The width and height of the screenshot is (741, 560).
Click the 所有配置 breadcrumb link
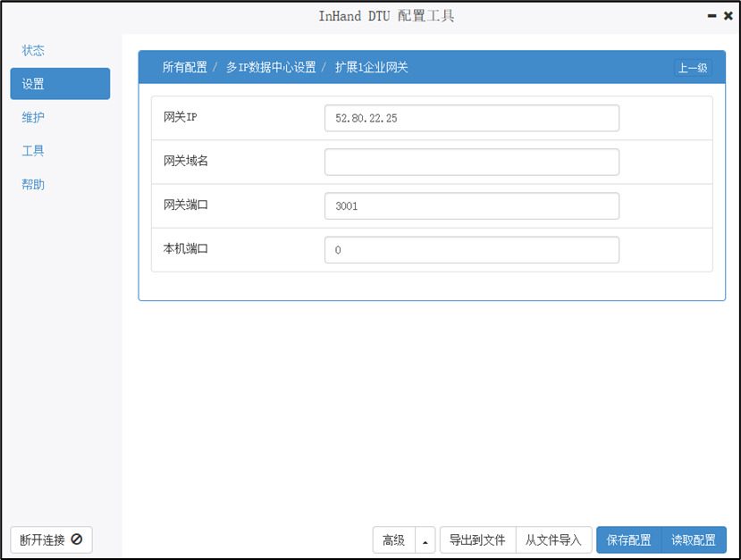point(185,67)
